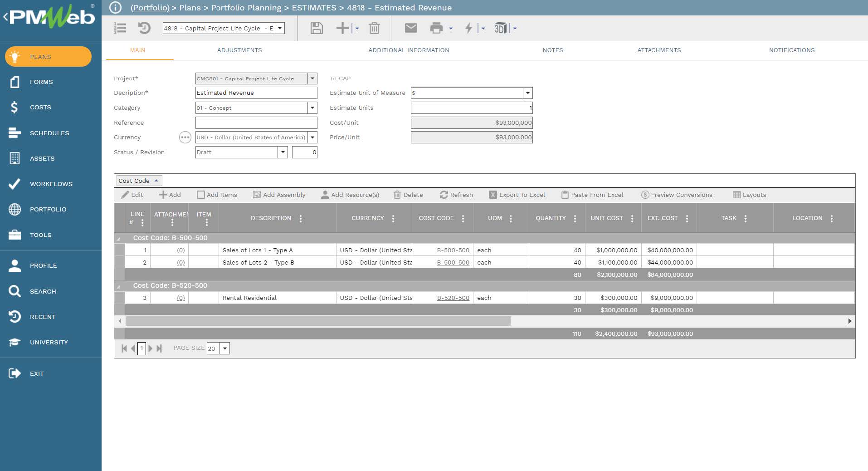Click the history revert icon in toolbar
The image size is (868, 471).
click(144, 28)
